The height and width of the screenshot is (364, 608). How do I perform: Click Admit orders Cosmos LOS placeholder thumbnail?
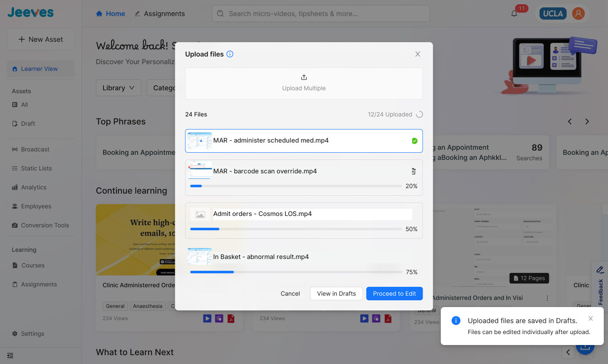(200, 215)
